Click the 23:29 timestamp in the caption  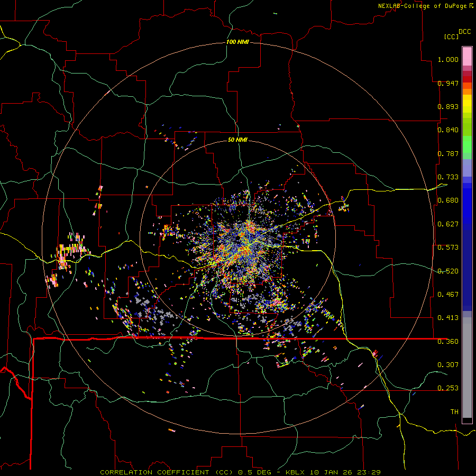tap(369, 472)
